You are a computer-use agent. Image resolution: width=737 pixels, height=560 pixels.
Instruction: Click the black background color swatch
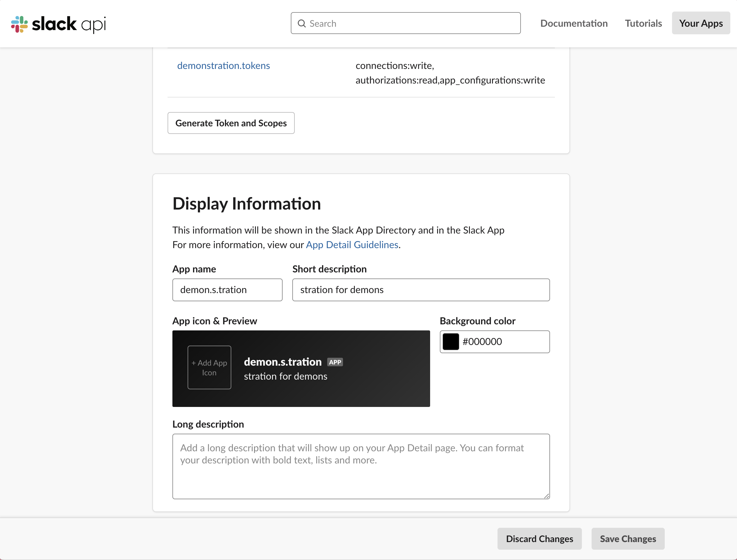(x=451, y=342)
